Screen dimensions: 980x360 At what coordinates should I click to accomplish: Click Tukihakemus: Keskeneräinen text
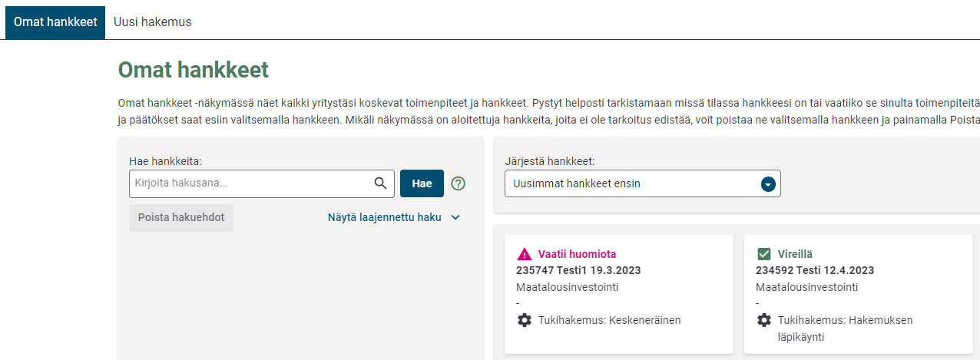coord(610,320)
